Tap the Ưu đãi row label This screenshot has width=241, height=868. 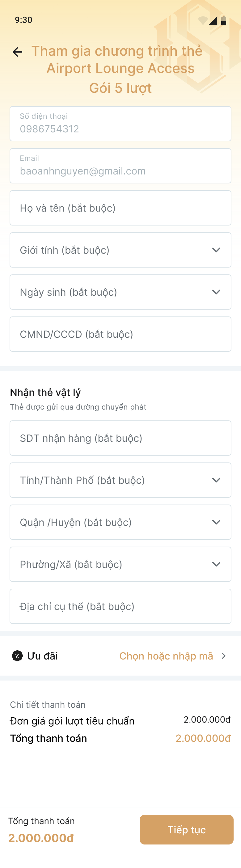[42, 656]
